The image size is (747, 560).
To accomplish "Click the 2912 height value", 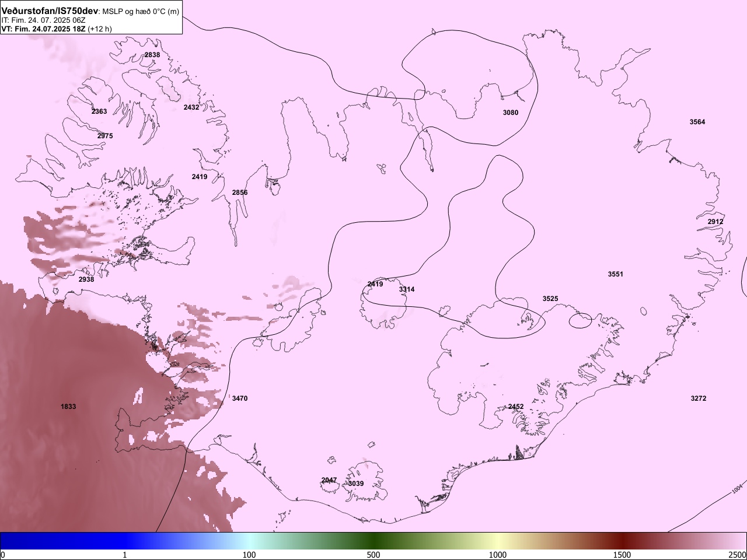I will click(715, 222).
